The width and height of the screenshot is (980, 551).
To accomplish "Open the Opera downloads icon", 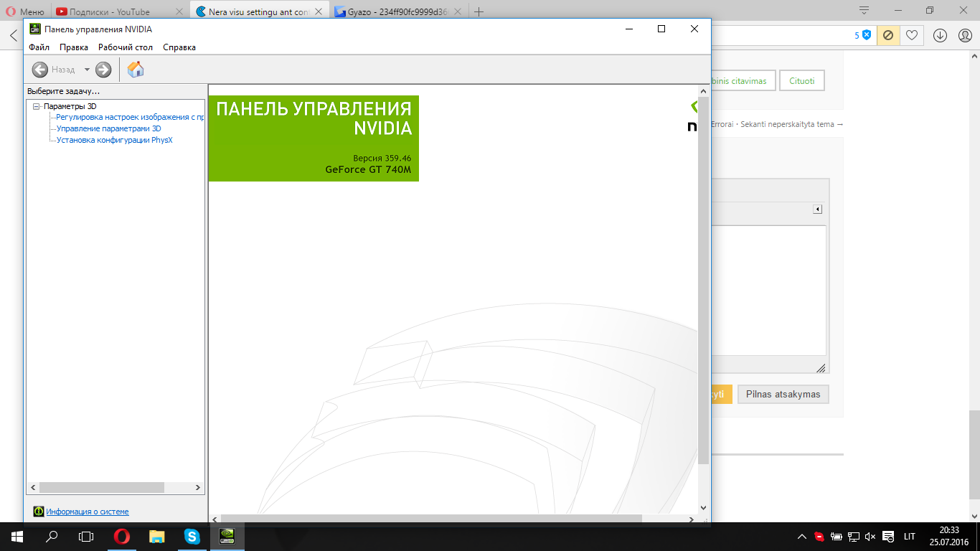I will 940,35.
